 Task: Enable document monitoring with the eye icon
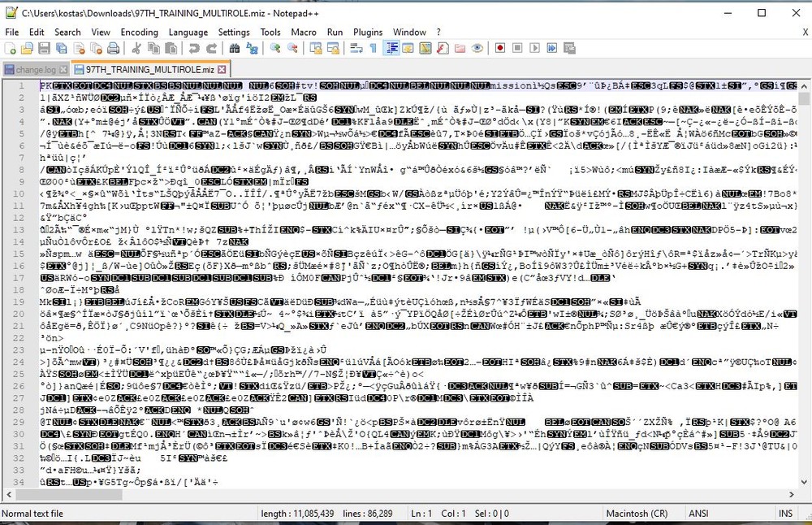click(477, 49)
